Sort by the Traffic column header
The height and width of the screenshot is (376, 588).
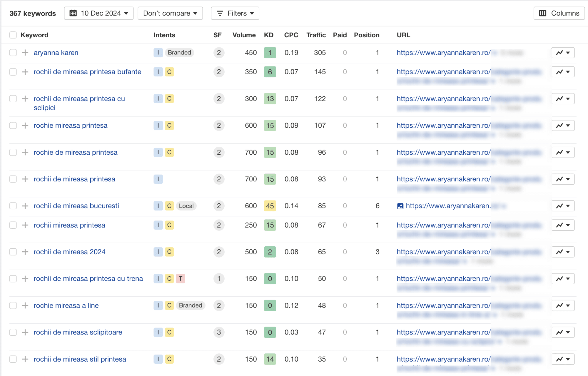click(x=316, y=35)
